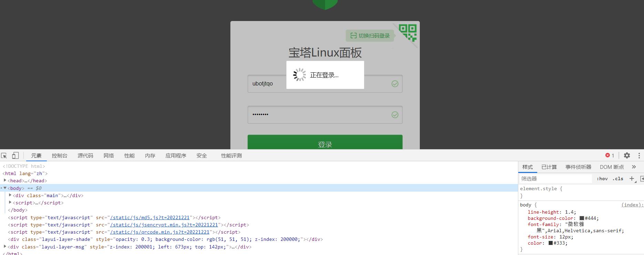Switch to the 元素 tab
Screen dimensions: 644x255
(36, 156)
